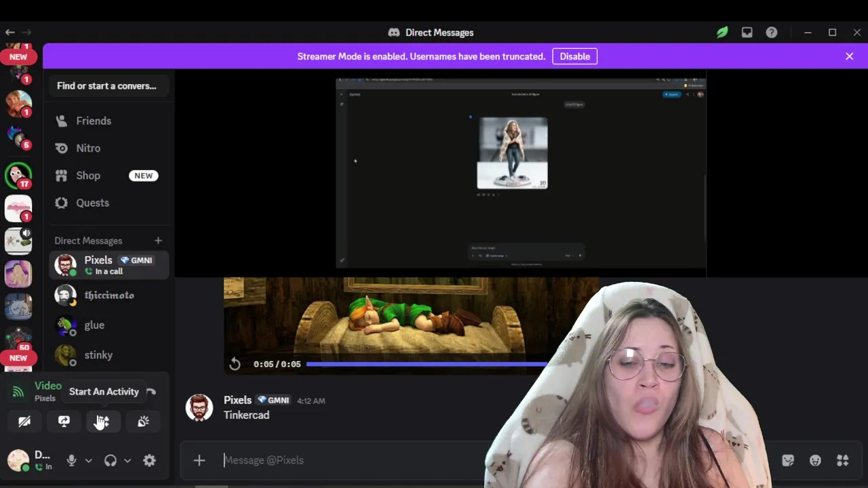Select Pixels direct message
The width and height of the screenshot is (868, 488).
click(x=108, y=265)
